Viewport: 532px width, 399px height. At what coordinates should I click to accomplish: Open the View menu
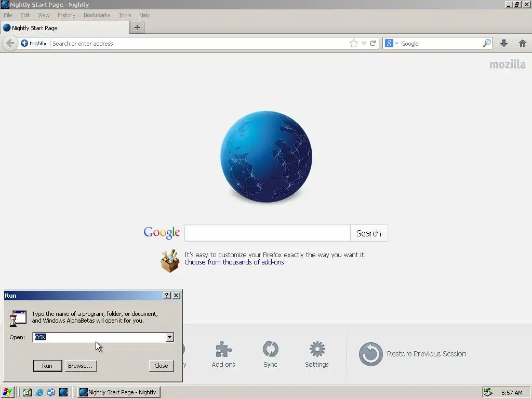44,15
